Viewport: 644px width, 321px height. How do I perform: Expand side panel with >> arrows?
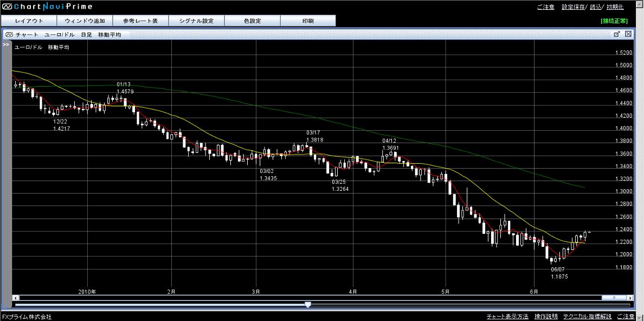click(6, 45)
